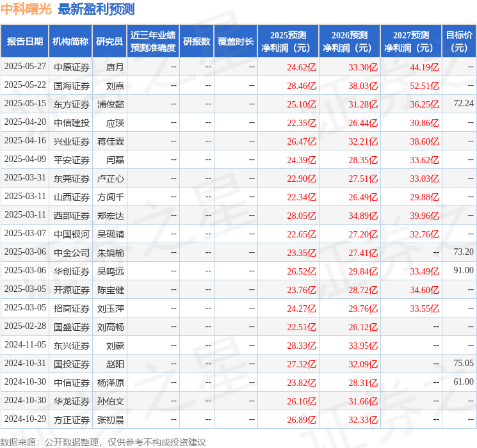Image resolution: width=477 pixels, height=448 pixels.
Task: Click the 研究员 column header
Action: coord(109,42)
